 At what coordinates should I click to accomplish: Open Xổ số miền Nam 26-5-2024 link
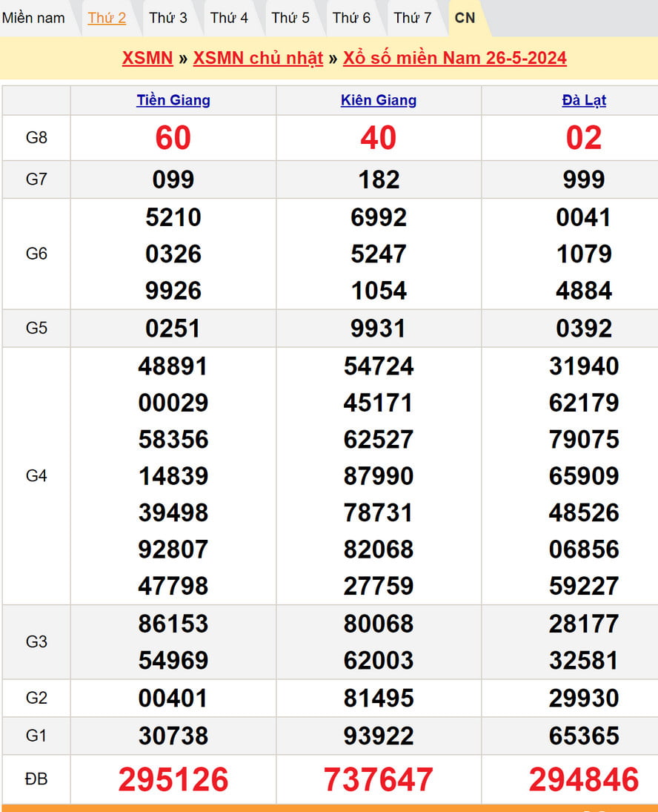454,59
